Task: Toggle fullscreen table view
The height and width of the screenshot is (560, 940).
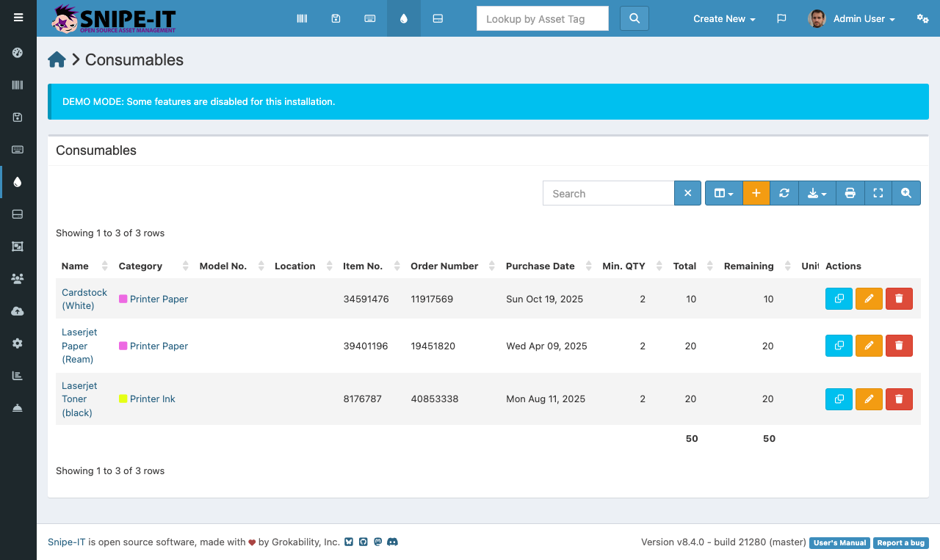Action: pyautogui.click(x=878, y=193)
